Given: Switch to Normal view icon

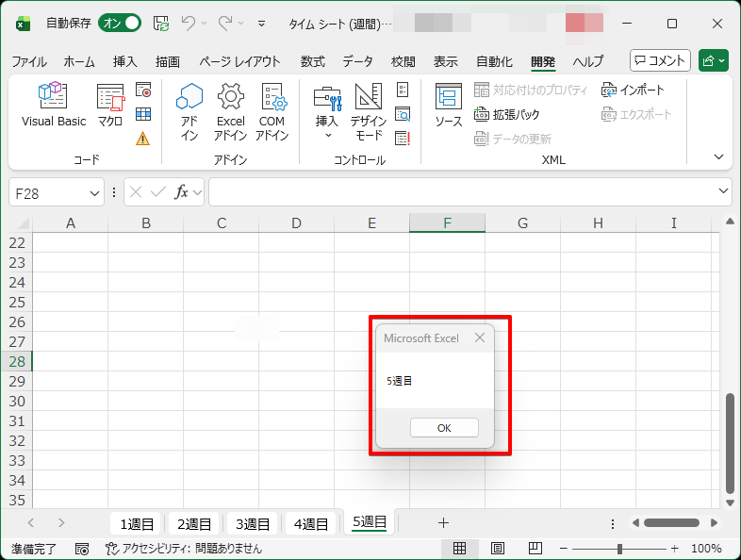Looking at the screenshot, I should [x=459, y=548].
